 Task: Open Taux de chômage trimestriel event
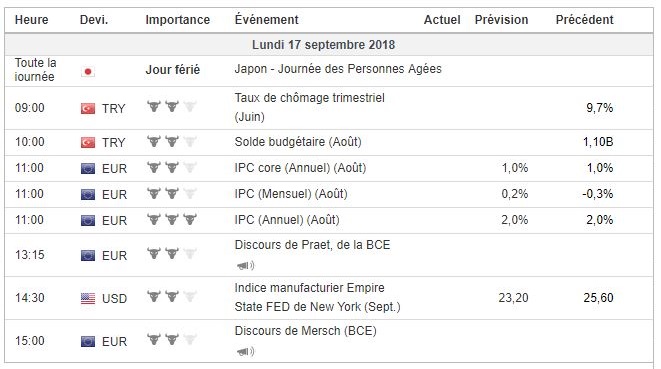coord(309,107)
